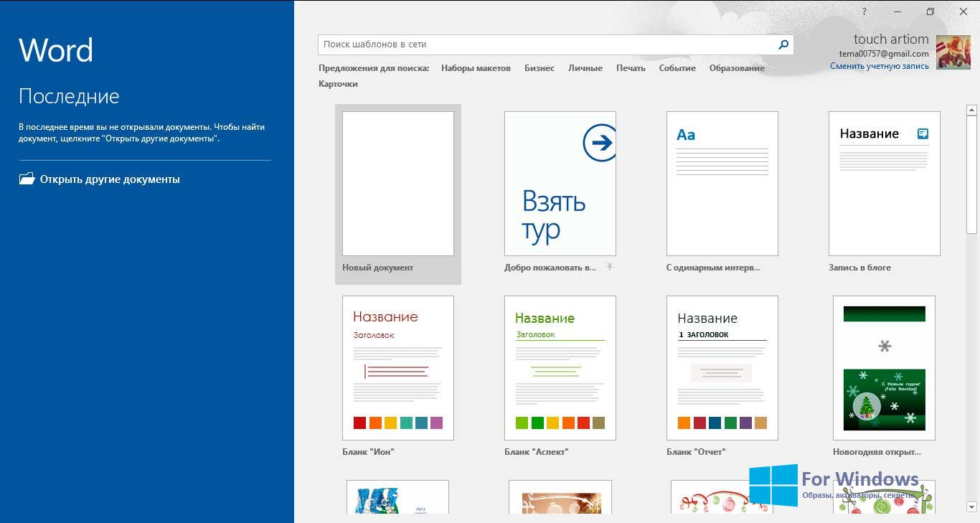The height and width of the screenshot is (523, 980).
Task: Click the user account avatar picture
Action: (953, 52)
